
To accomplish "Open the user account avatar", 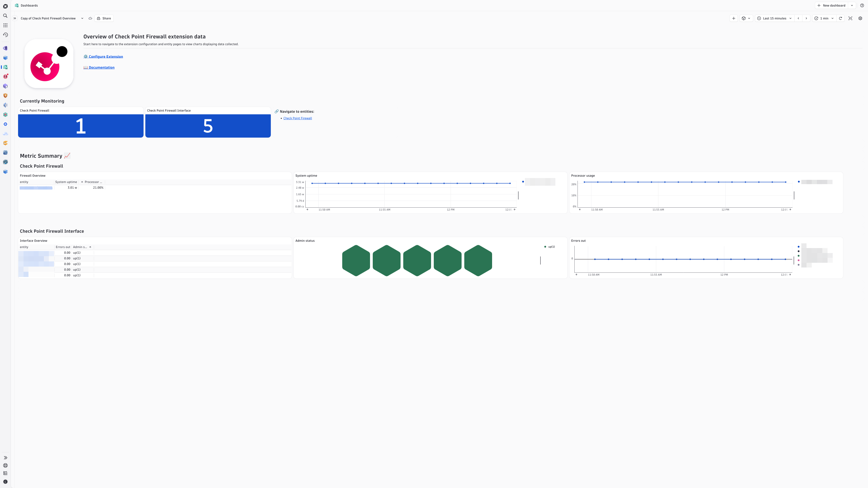I will [5, 482].
